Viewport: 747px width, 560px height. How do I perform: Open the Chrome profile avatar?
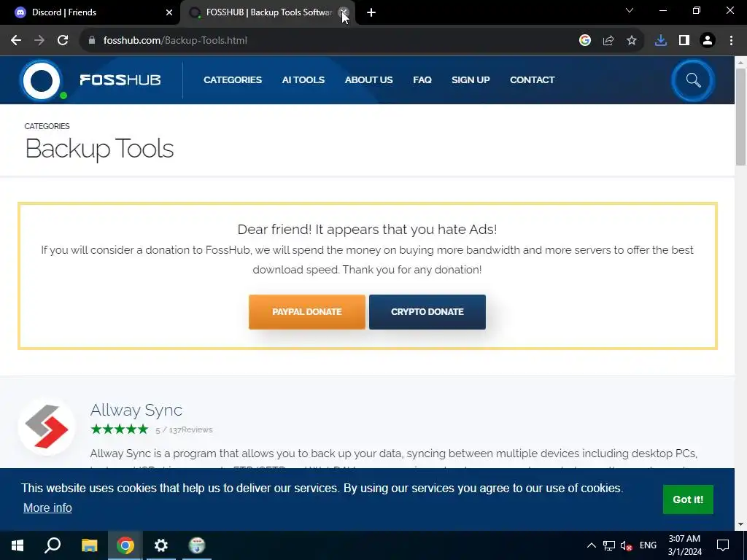click(708, 41)
